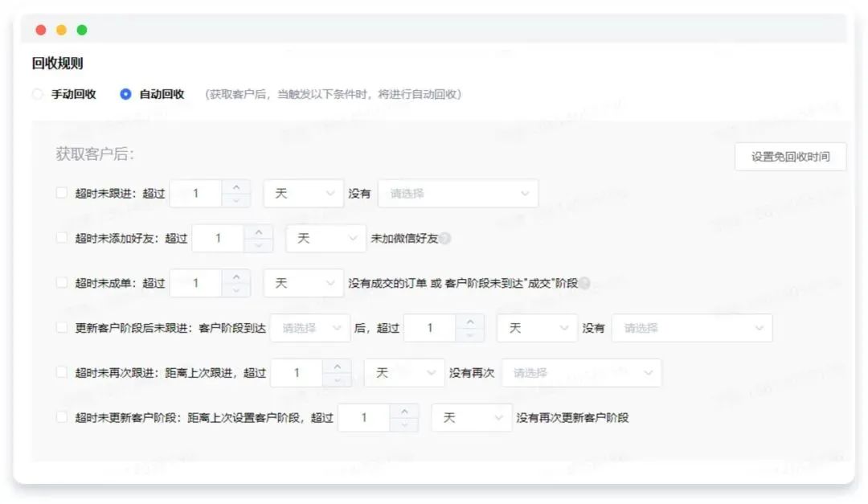Screen dimensions: 868x504
Task: Click the 回收规则 heading text
Action: 58,64
